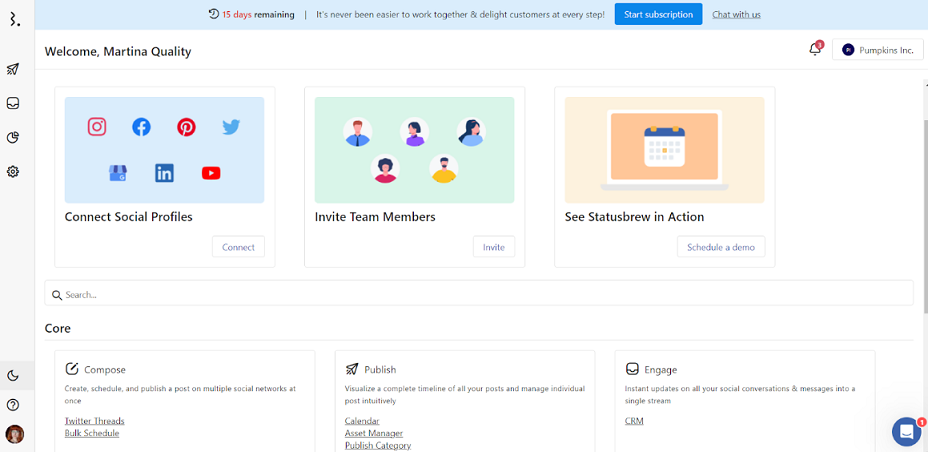Viewport: 928px width, 452px height.
Task: Open the Publish card title
Action: pos(380,370)
